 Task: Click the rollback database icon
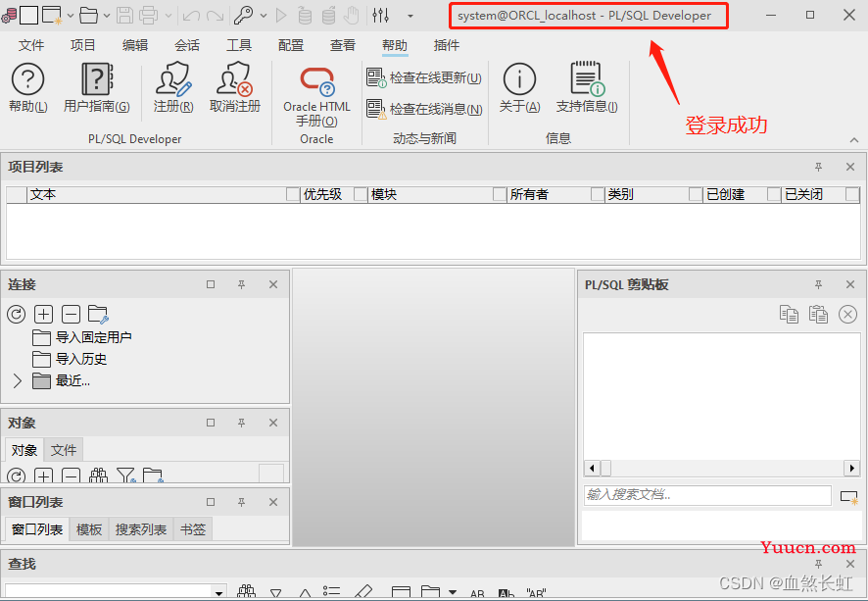pyautogui.click(x=329, y=16)
